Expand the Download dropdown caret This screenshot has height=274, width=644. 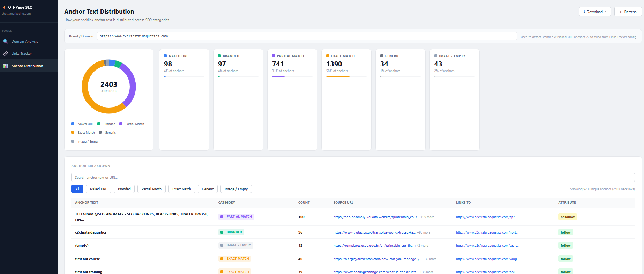coord(606,12)
